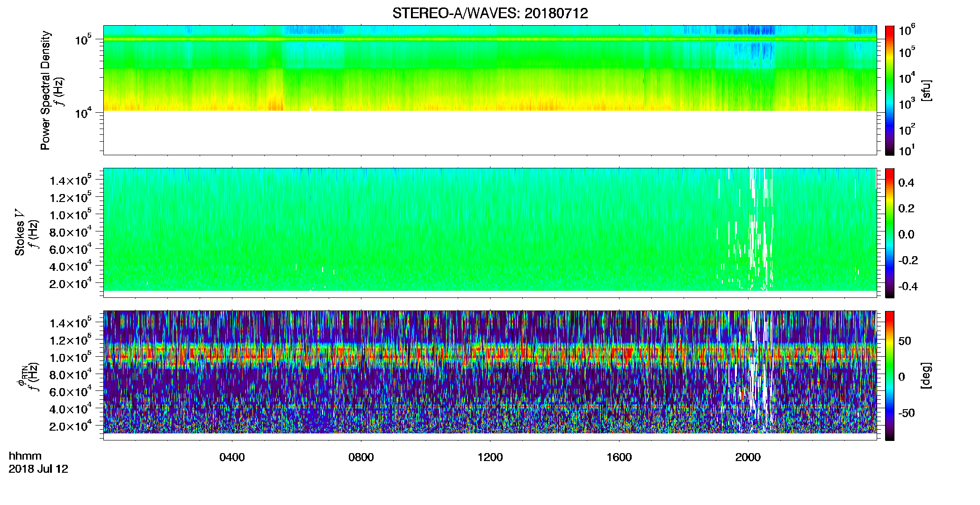Click the Power Spectral Density axis label
This screenshot has width=980, height=505.
pos(45,90)
